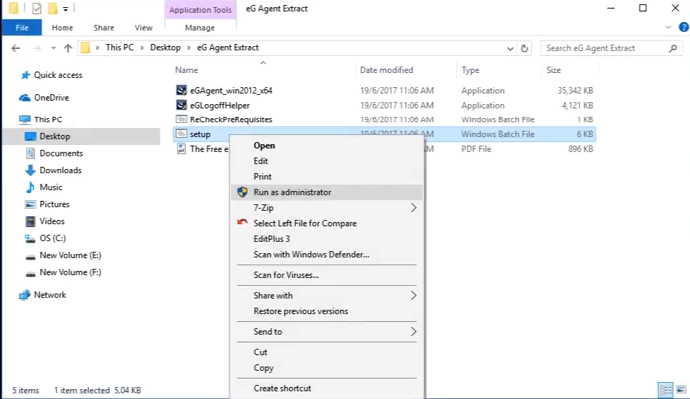This screenshot has height=399, width=690.
Task: Choose Open in the context menu
Action: click(x=327, y=146)
